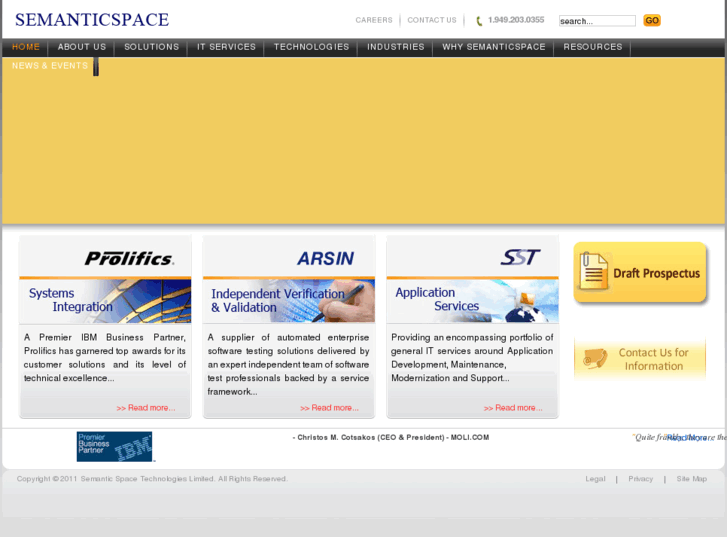
Task: Visit the CONTACT US link
Action: (x=432, y=20)
